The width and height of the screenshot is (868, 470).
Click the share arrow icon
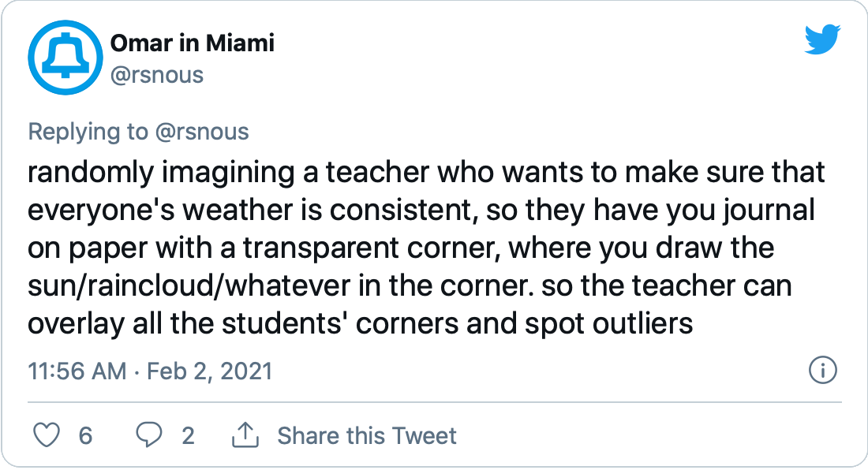[245, 435]
